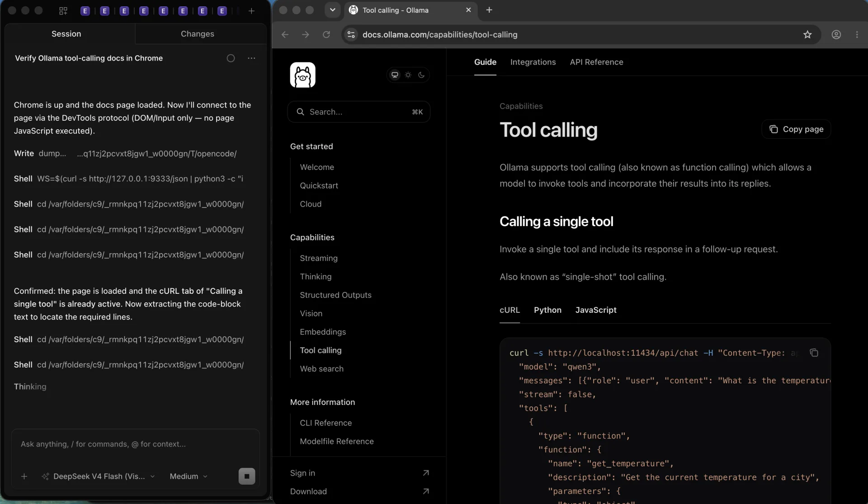868x504 pixels.
Task: Add new session tab with plus
Action: click(251, 11)
